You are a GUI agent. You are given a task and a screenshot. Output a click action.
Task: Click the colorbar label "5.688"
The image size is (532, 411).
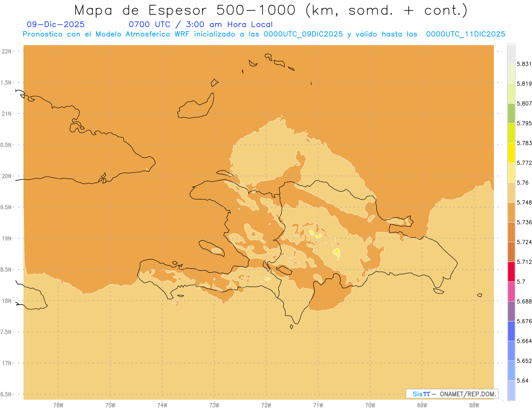point(524,301)
